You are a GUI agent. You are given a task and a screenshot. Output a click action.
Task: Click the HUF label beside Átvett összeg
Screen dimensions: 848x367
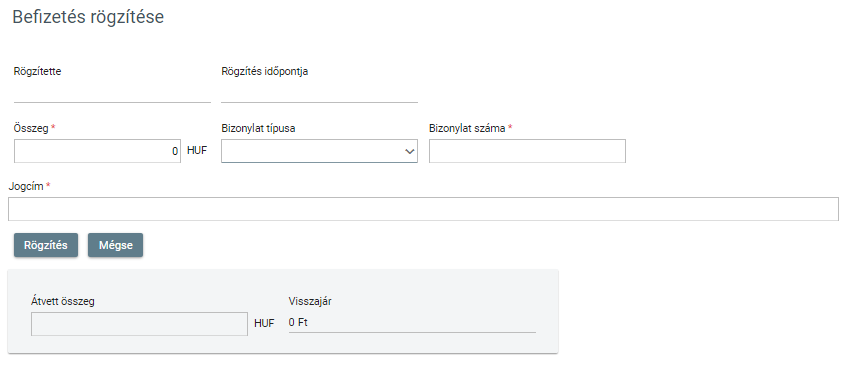[x=264, y=323]
